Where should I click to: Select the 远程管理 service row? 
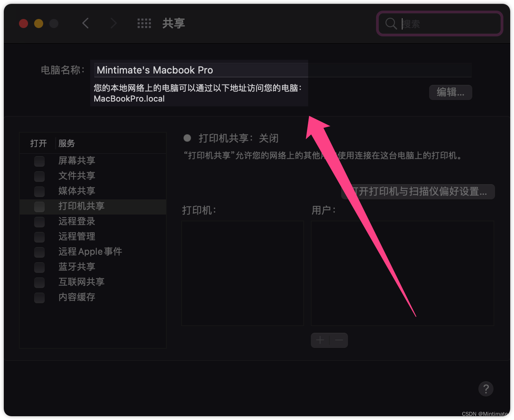tap(93, 237)
